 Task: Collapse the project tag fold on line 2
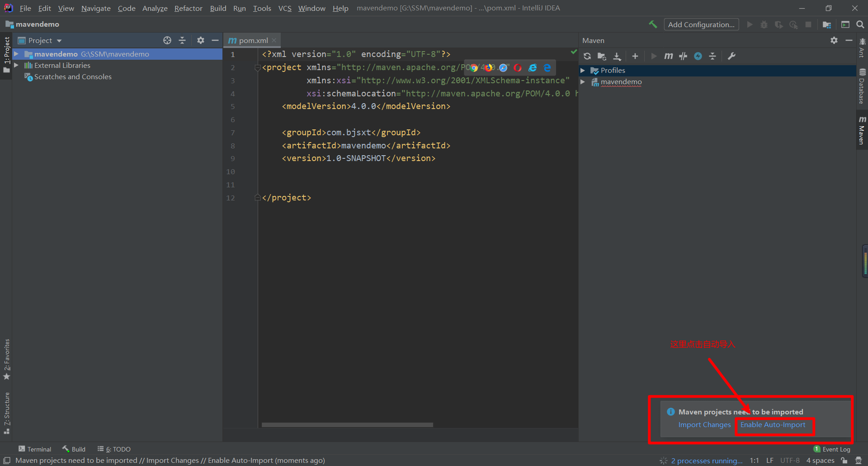pyautogui.click(x=257, y=68)
